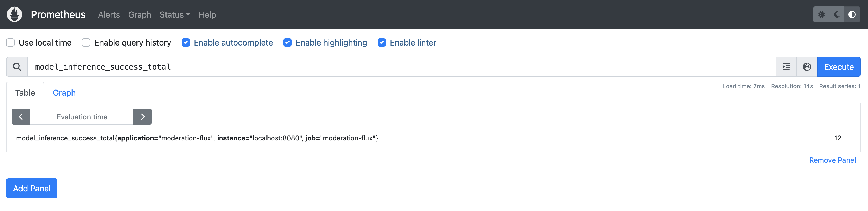Screen dimensions: 868x211
Task: Click the search magnifier in query bar
Action: point(17,67)
